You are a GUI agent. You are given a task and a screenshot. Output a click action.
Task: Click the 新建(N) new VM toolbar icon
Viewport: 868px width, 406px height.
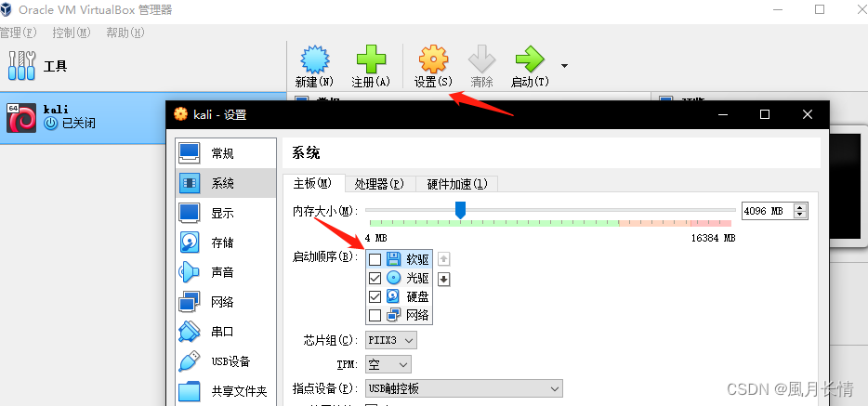(314, 59)
